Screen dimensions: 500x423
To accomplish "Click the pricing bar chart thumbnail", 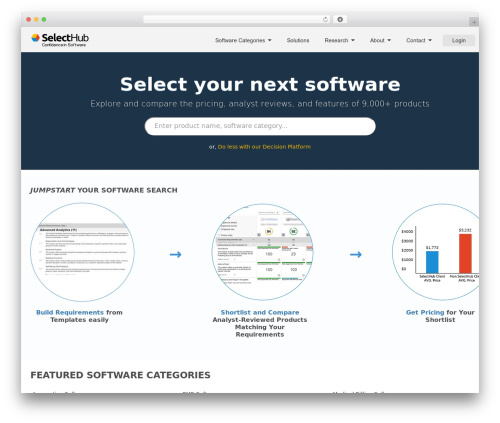I will (x=436, y=252).
